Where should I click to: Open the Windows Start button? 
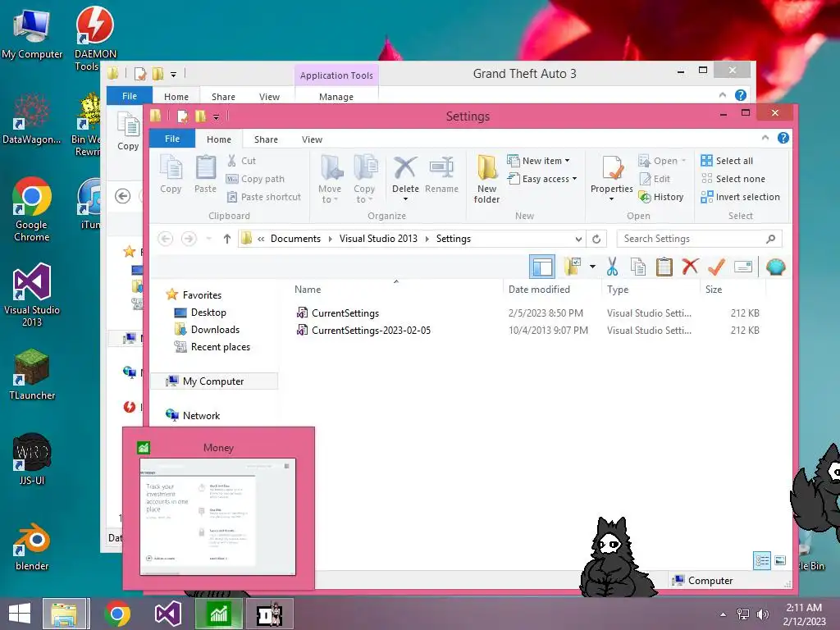click(x=20, y=614)
